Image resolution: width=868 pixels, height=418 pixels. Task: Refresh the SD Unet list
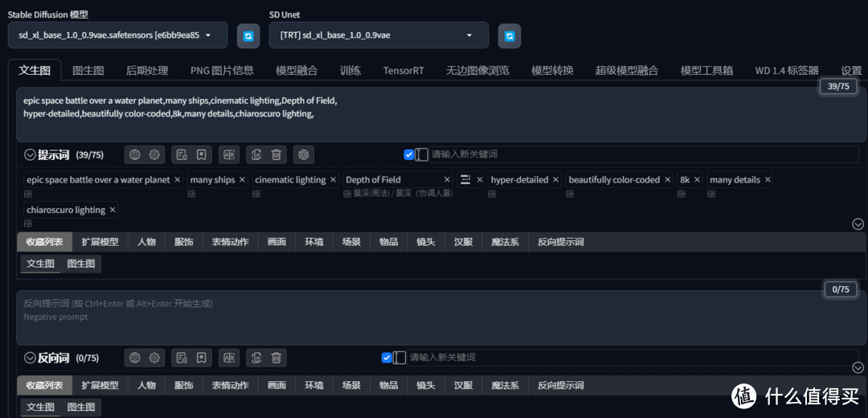pyautogui.click(x=510, y=35)
